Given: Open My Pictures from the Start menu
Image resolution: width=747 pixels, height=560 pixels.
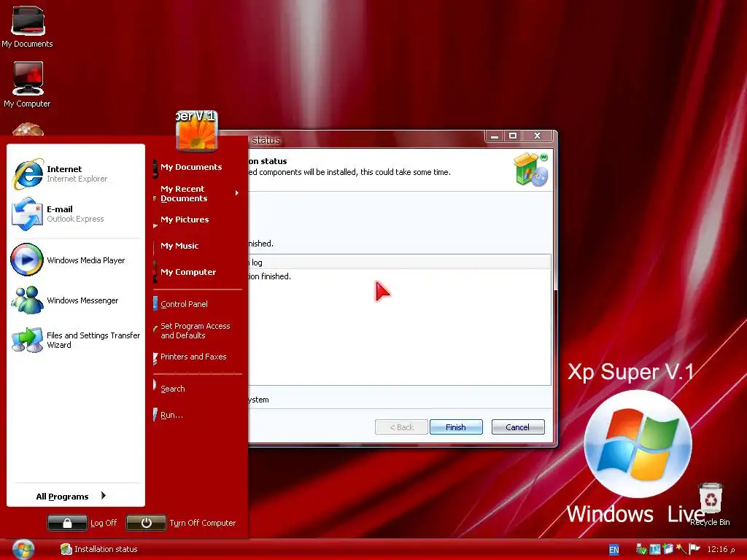Looking at the screenshot, I should click(185, 219).
